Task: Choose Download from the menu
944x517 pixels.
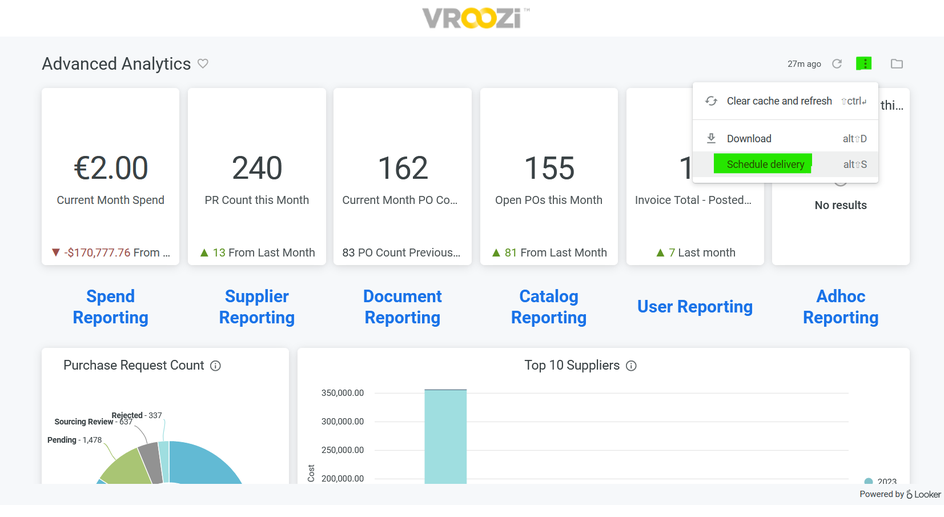Action: pos(785,138)
